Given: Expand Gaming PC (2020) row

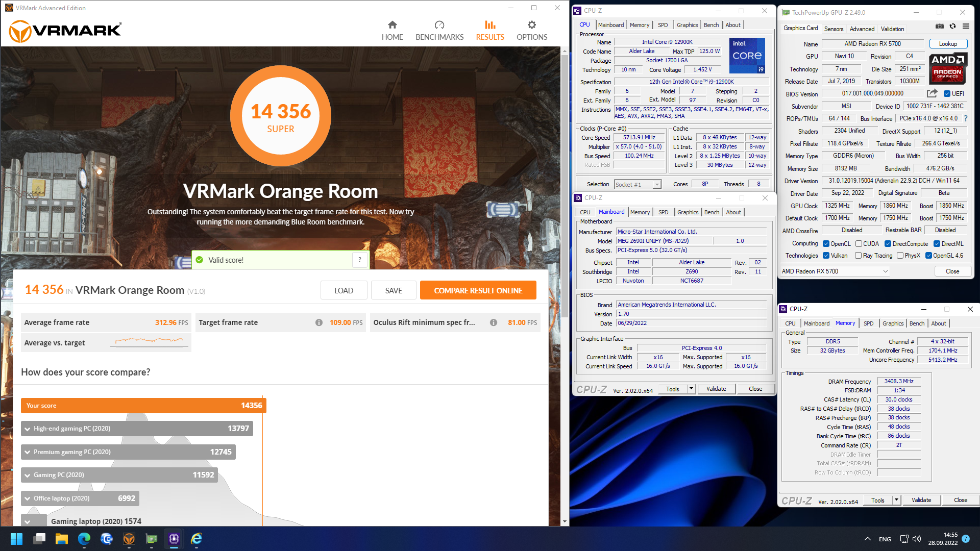Looking at the screenshot, I should tap(28, 475).
